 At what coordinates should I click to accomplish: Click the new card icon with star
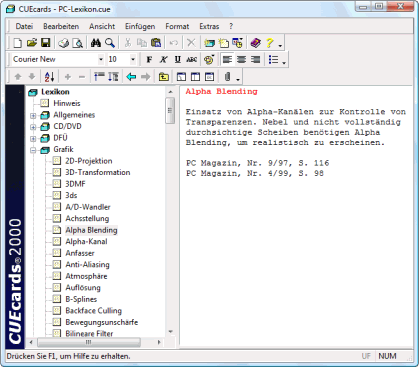pyautogui.click(x=223, y=43)
